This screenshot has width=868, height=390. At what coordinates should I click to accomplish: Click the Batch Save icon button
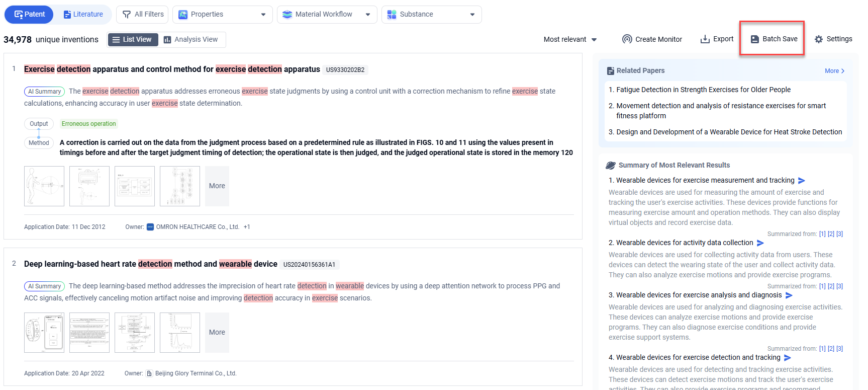pyautogui.click(x=754, y=39)
